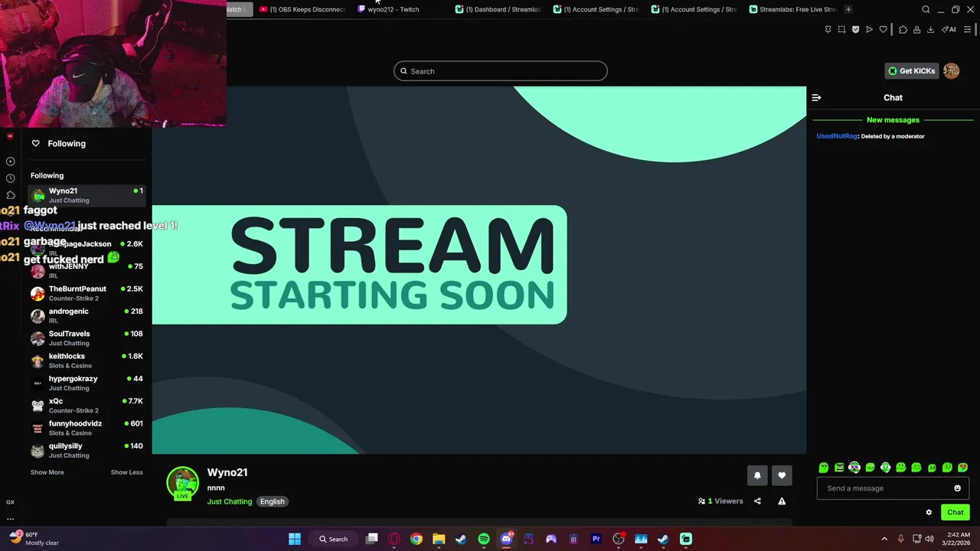Click the angry square face emote
This screenshot has width=980, height=551.
[x=839, y=468]
